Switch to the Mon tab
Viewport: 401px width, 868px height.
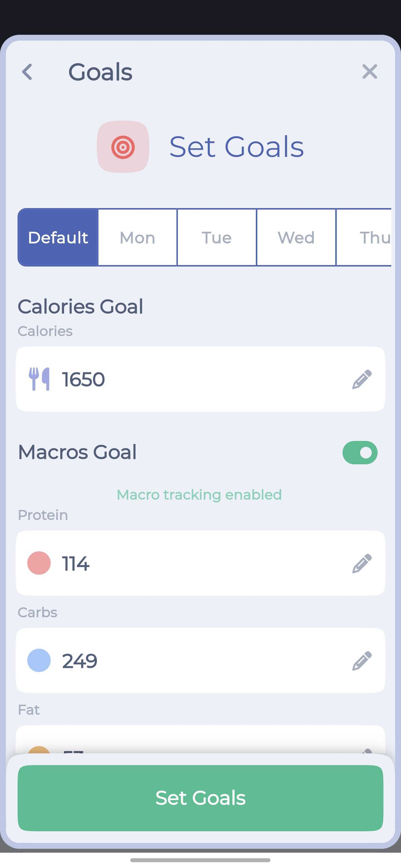coord(137,238)
